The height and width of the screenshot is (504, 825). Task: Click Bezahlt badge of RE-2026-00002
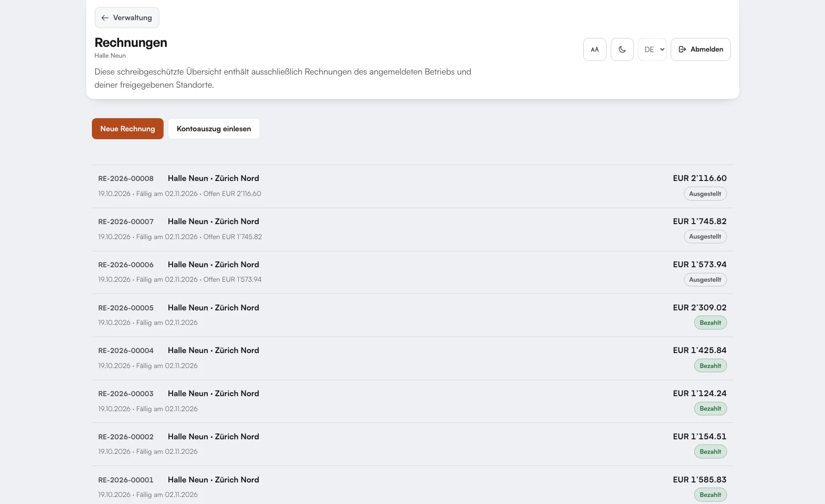pos(710,451)
